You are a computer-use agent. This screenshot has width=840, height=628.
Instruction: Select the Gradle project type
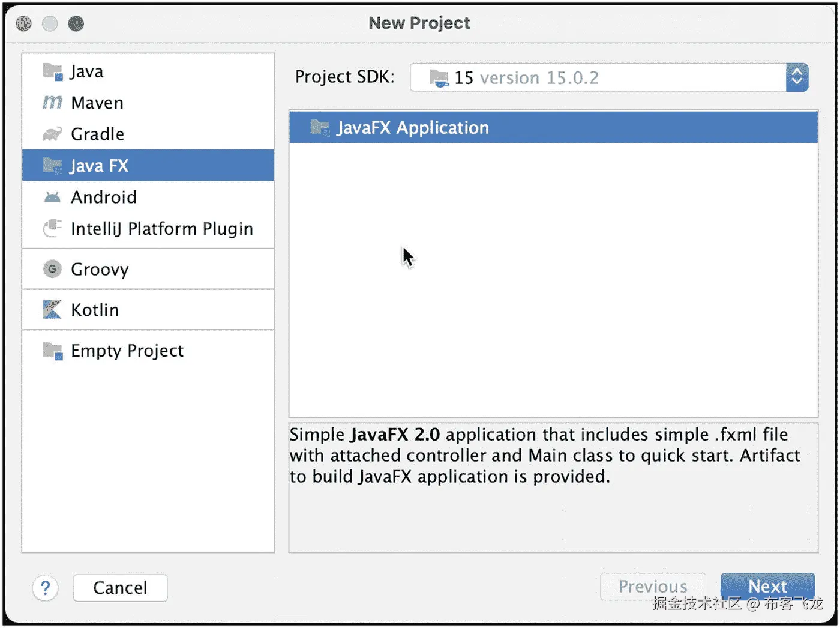coord(98,134)
